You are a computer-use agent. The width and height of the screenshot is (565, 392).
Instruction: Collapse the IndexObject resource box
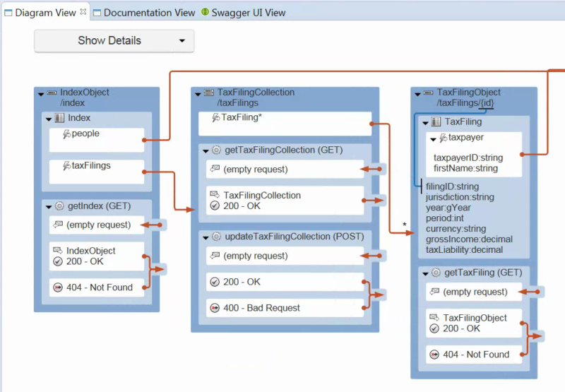41,94
